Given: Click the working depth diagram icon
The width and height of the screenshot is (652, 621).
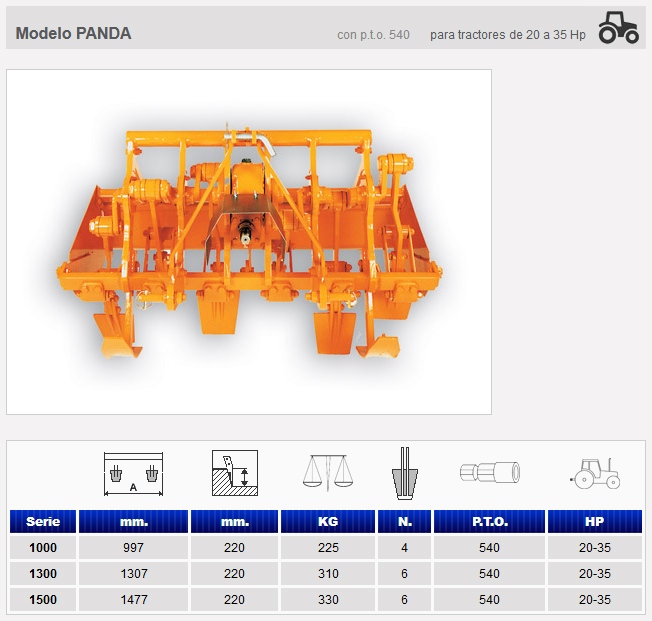Looking at the screenshot, I should click(235, 473).
